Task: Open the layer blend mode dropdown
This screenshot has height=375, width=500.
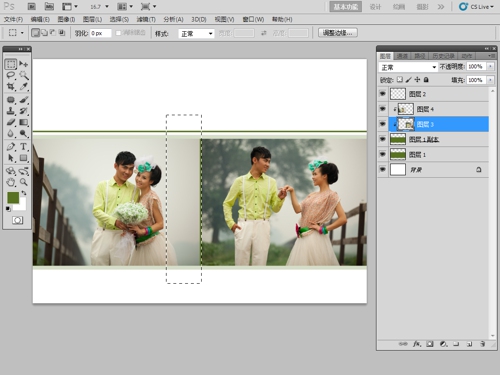Action: [x=408, y=67]
